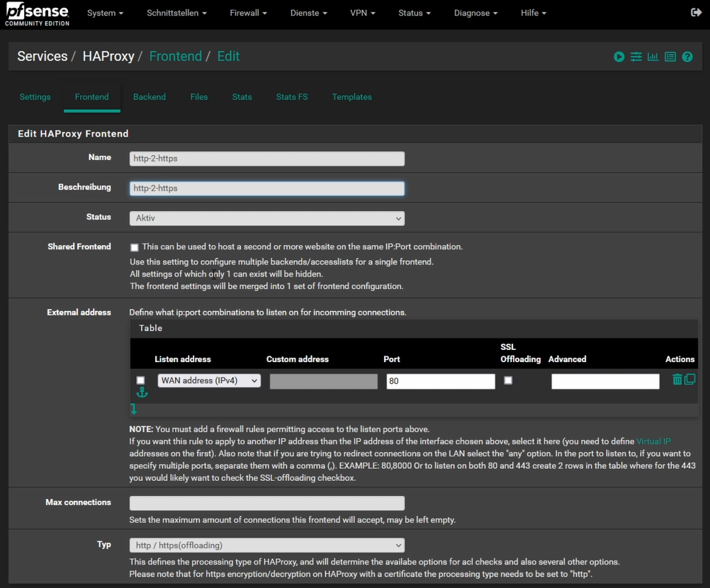
Task: Click the Name label
Action: [x=100, y=157]
